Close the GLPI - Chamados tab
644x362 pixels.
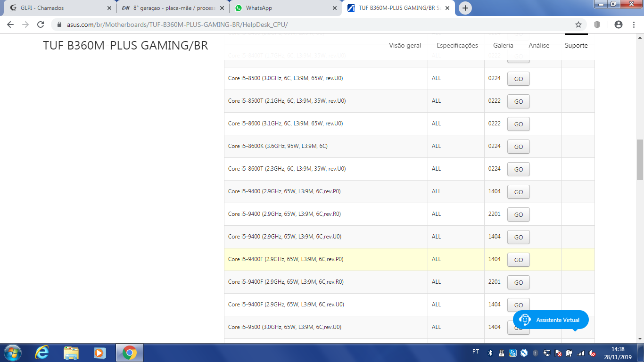click(x=109, y=8)
